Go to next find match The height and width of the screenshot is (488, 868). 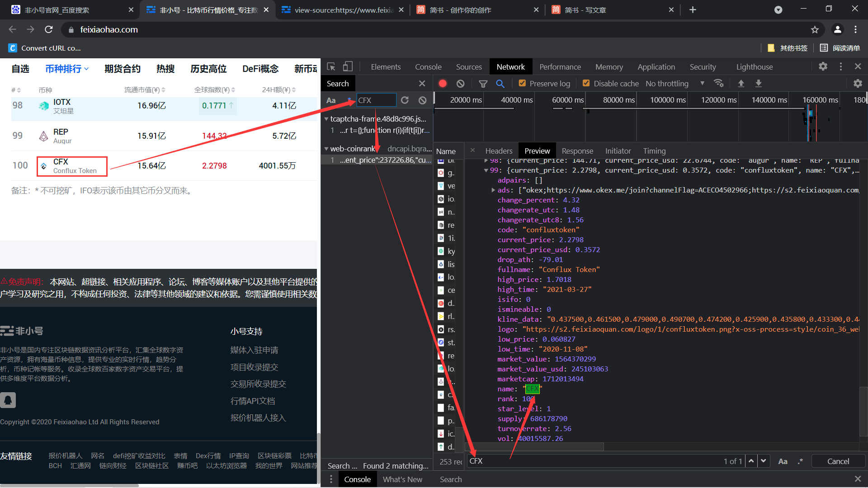coord(764,461)
